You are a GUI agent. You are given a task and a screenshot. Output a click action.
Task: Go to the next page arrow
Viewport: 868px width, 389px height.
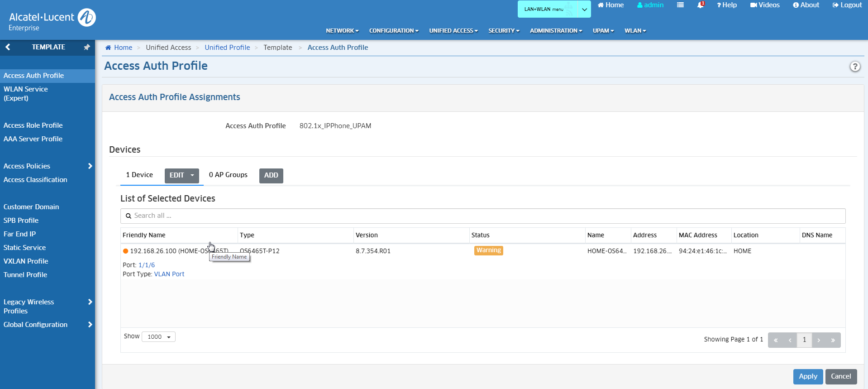819,340
